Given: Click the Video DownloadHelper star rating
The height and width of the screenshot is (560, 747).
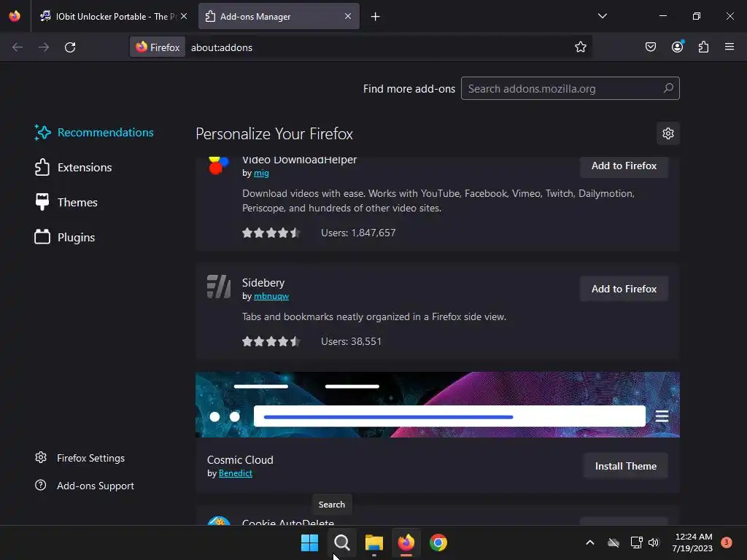Looking at the screenshot, I should coord(271,233).
